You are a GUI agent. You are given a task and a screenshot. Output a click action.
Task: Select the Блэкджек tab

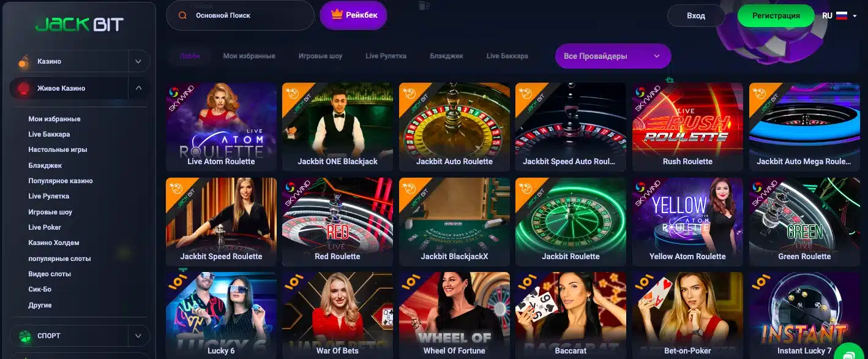446,56
